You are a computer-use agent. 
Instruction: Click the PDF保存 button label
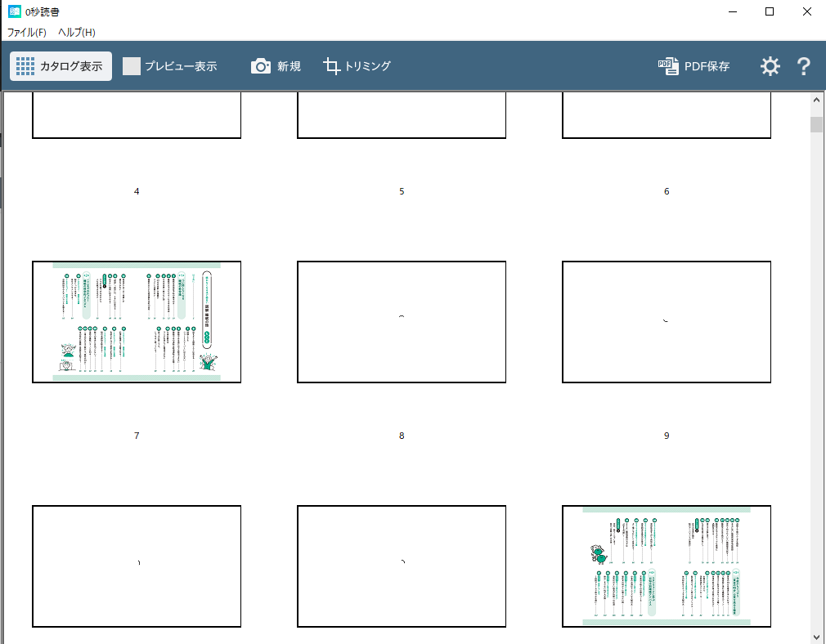pos(707,66)
